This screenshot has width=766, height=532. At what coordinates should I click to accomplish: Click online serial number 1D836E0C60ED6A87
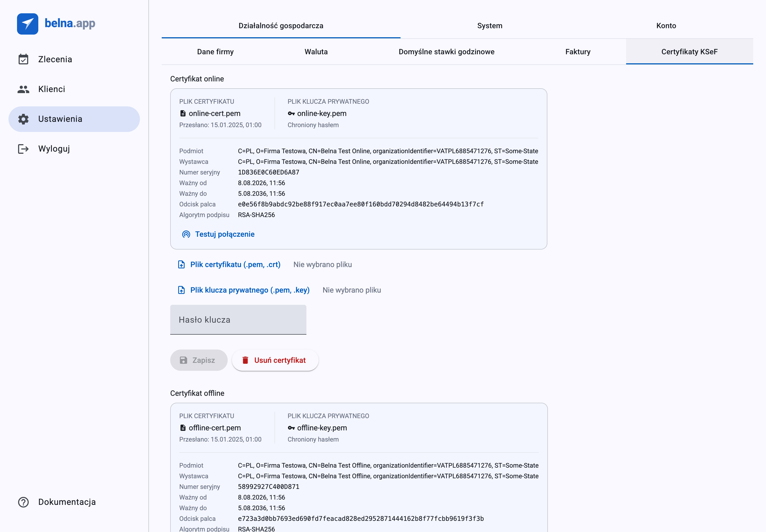click(269, 172)
